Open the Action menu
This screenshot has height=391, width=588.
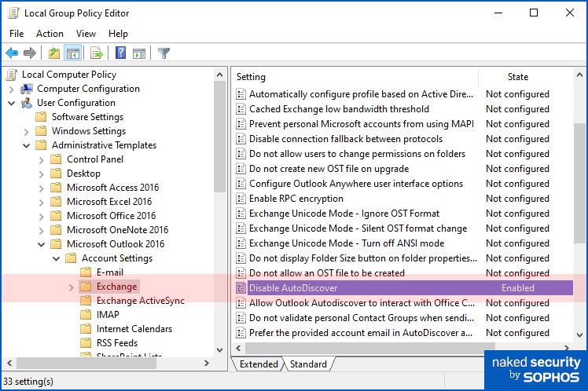[50, 34]
